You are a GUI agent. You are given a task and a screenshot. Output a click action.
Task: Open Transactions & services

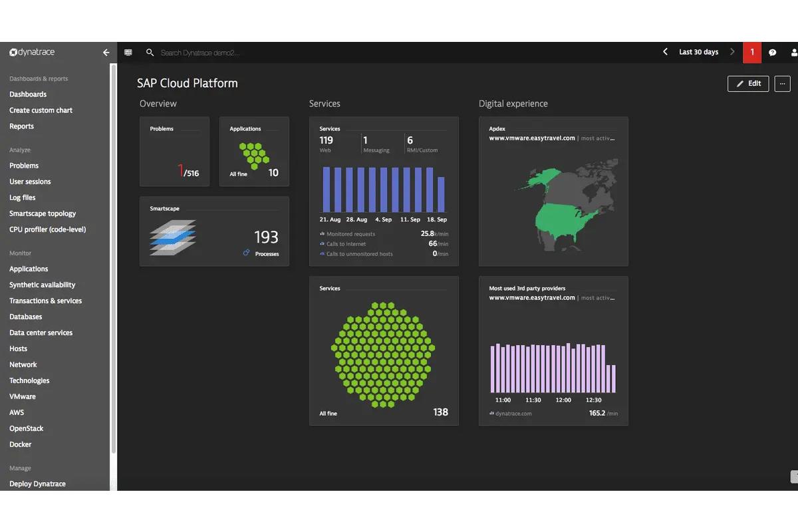coord(46,301)
